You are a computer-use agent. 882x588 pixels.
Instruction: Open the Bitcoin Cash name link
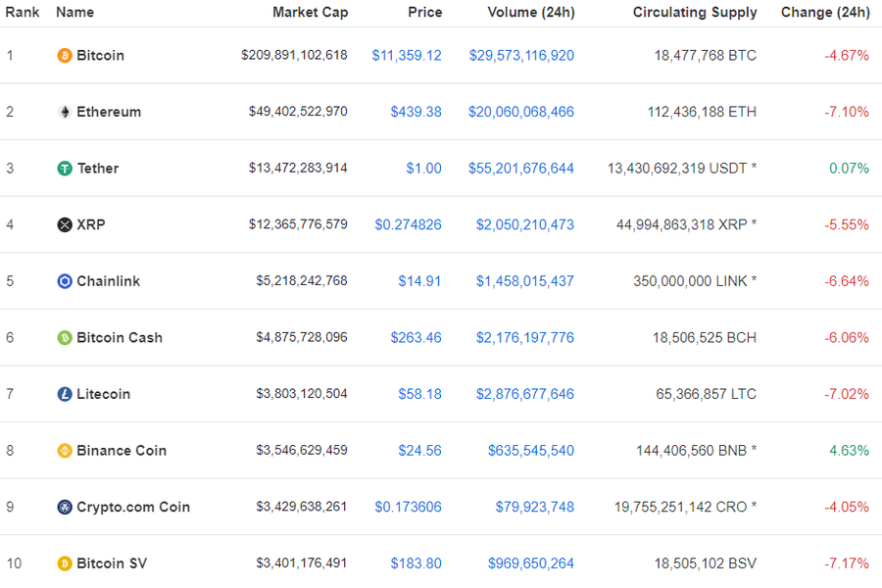click(x=120, y=337)
